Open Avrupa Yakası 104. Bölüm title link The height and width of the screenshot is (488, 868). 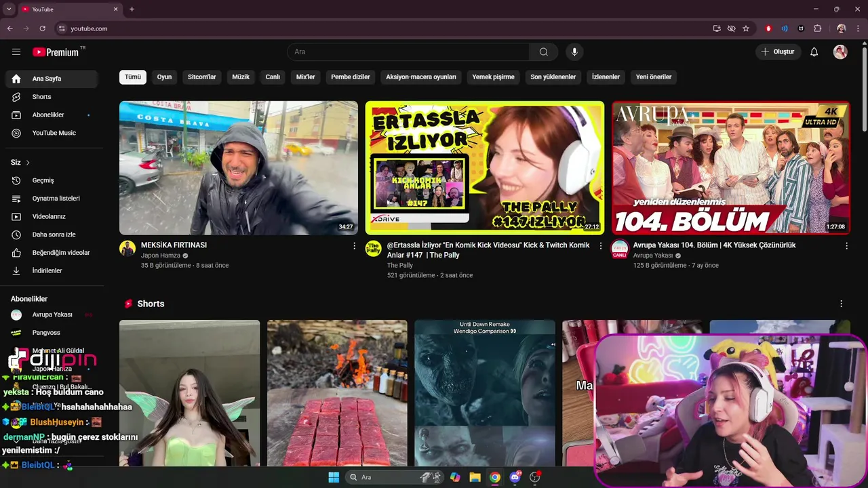tap(714, 245)
